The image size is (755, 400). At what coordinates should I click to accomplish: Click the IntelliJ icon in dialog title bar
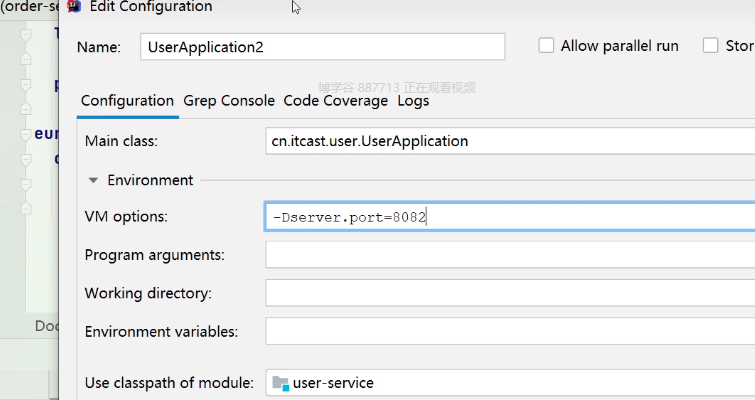pyautogui.click(x=74, y=7)
